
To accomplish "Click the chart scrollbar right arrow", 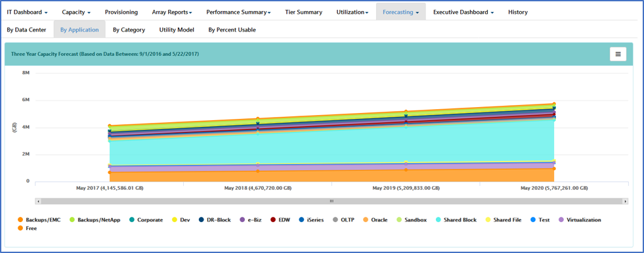I will [x=626, y=201].
